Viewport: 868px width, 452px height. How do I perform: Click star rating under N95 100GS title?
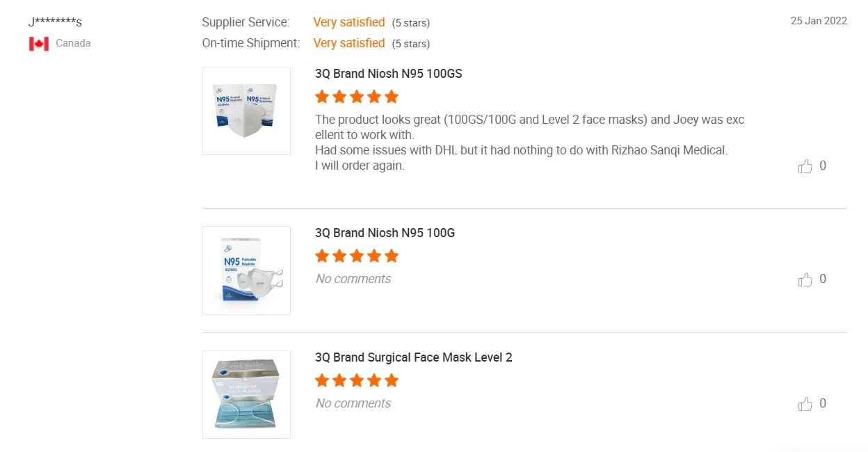click(357, 97)
